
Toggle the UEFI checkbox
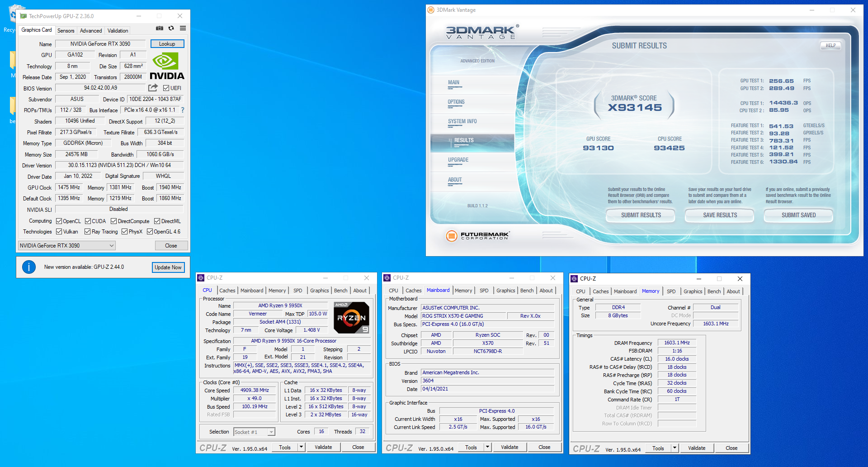(166, 88)
